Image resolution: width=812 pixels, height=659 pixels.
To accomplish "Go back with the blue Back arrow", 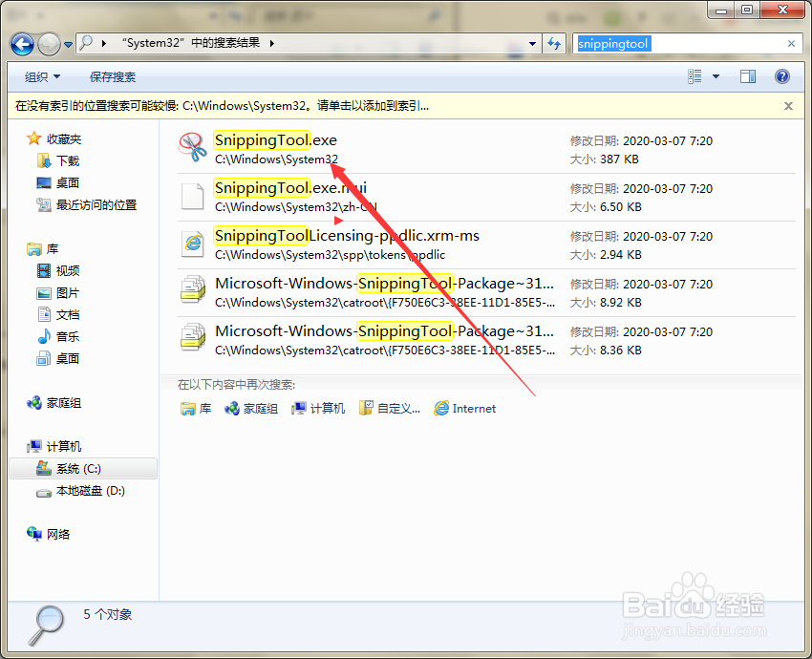I will coord(22,44).
